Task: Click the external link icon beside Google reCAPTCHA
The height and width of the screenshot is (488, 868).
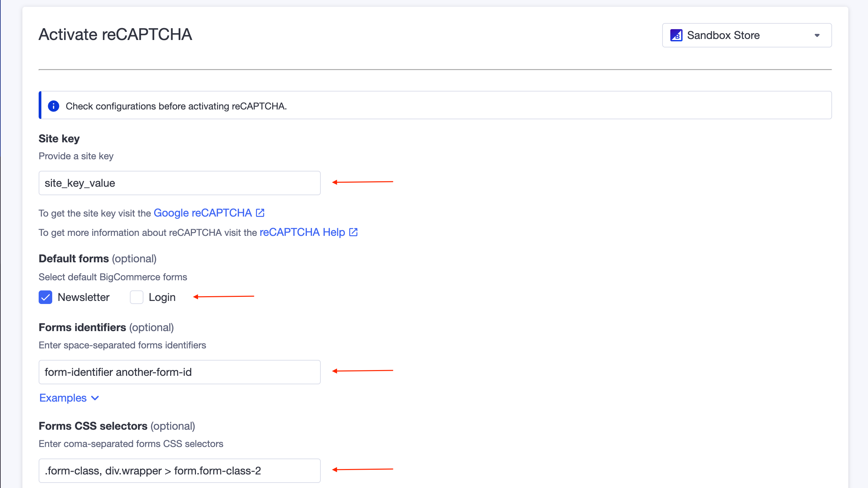Action: 260,212
